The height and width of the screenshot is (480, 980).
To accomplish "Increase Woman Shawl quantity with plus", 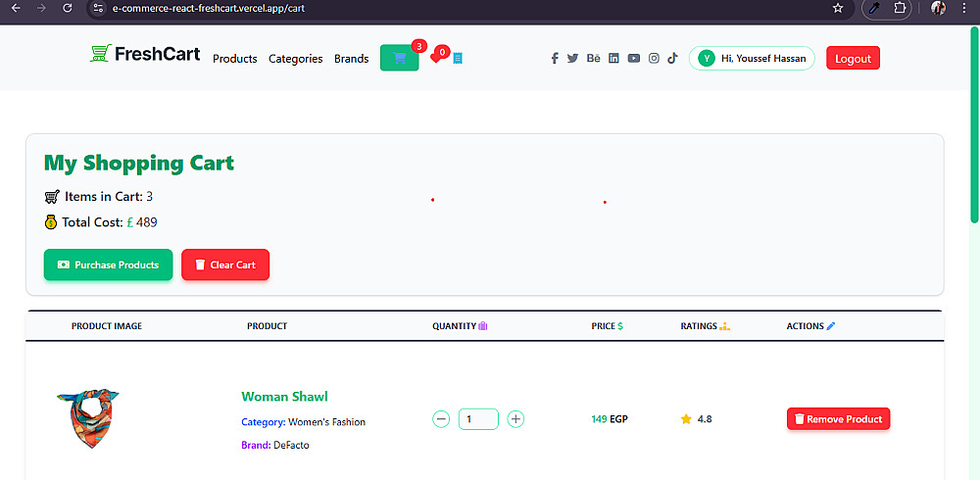I will pos(515,418).
